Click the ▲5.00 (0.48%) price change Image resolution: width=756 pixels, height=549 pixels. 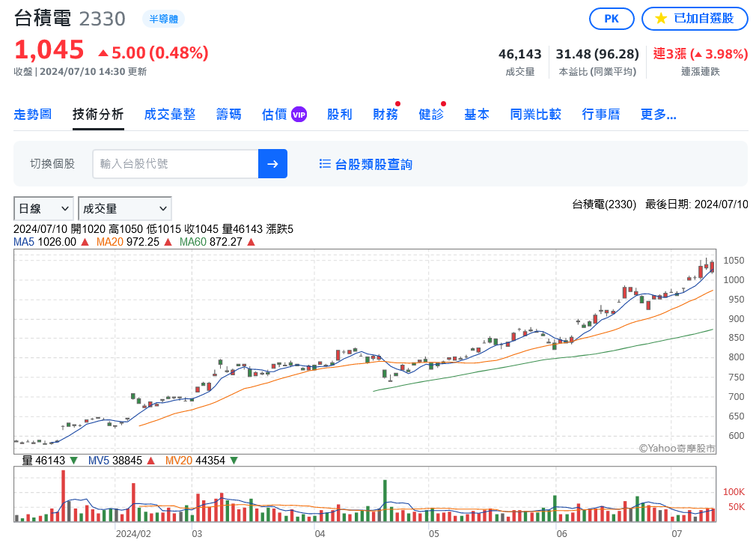click(153, 52)
